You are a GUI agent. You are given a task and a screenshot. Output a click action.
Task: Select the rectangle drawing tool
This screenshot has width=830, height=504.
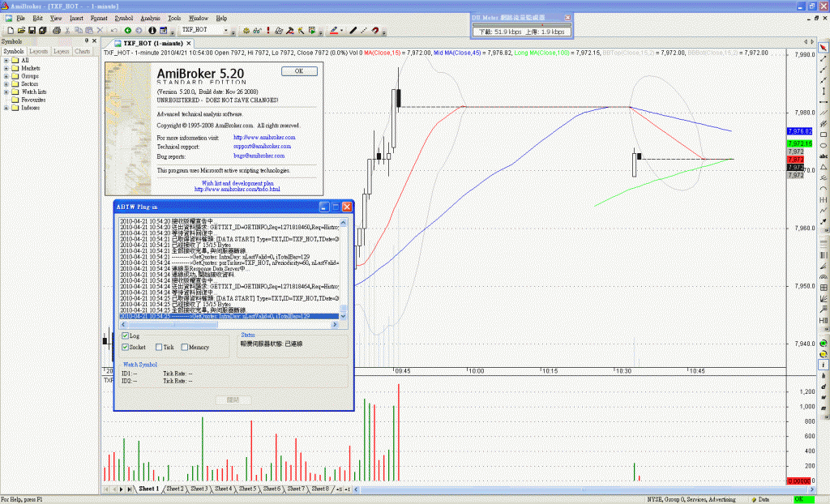(824, 135)
